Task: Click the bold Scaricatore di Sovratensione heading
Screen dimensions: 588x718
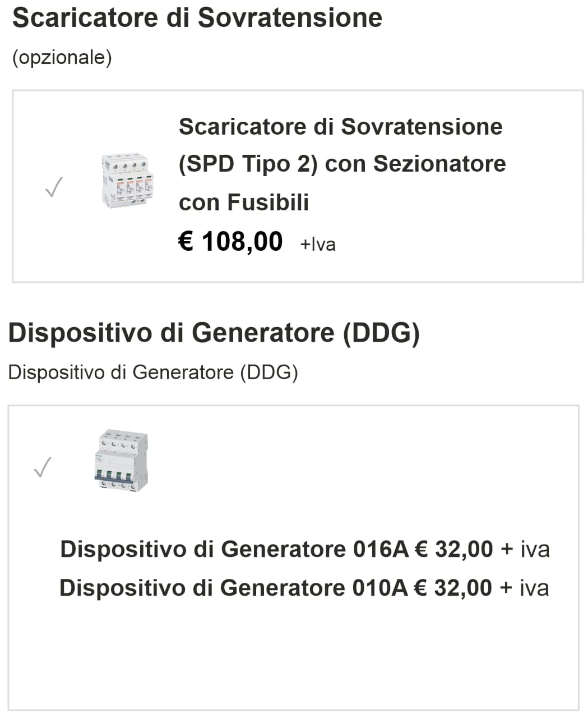Action: (x=197, y=18)
